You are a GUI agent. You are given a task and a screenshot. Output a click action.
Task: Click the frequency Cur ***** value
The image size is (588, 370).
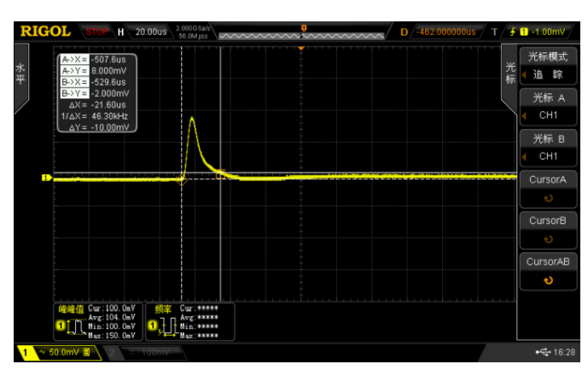[x=199, y=308]
